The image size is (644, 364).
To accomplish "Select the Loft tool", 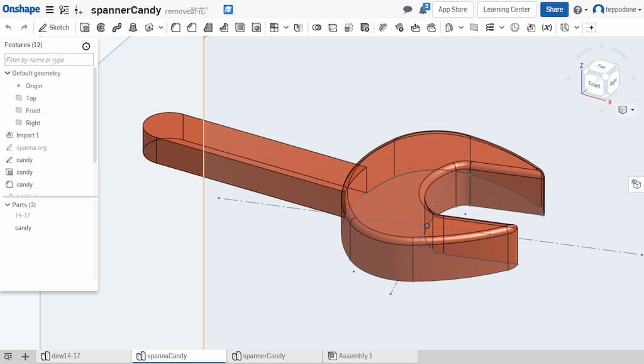I will [x=133, y=28].
